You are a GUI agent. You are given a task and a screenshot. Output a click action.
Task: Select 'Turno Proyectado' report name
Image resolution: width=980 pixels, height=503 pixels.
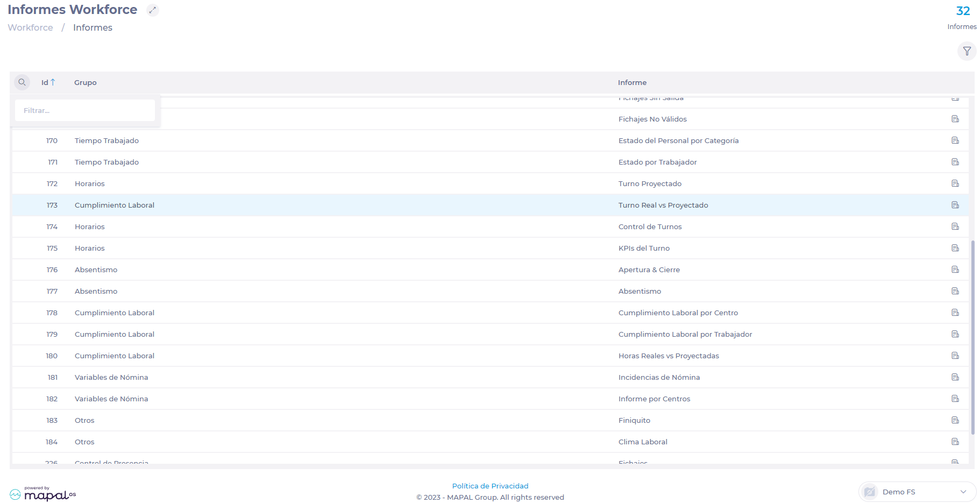[x=650, y=183]
